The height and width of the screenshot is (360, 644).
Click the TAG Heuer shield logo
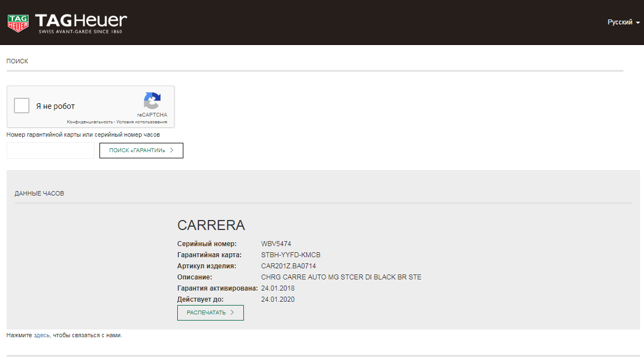point(18,23)
